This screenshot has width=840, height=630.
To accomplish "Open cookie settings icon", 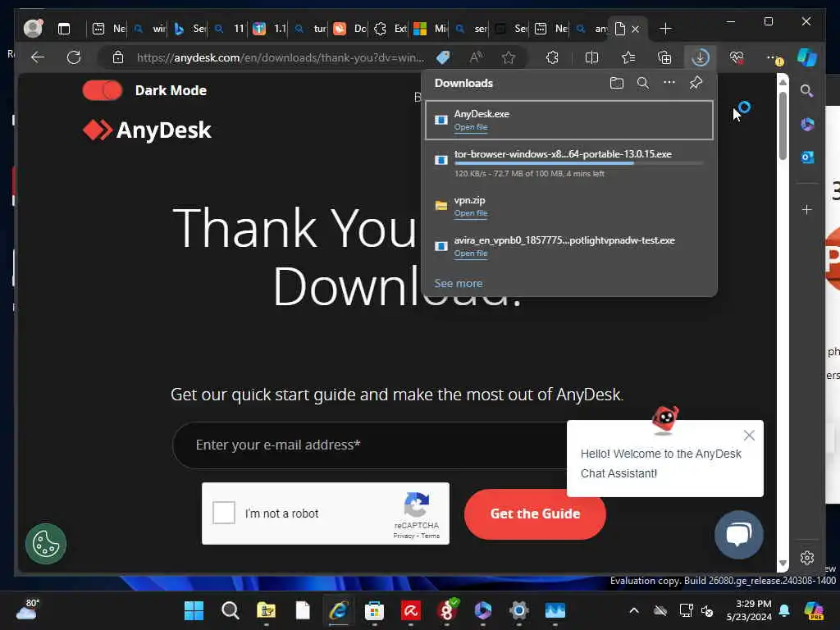I will point(46,544).
